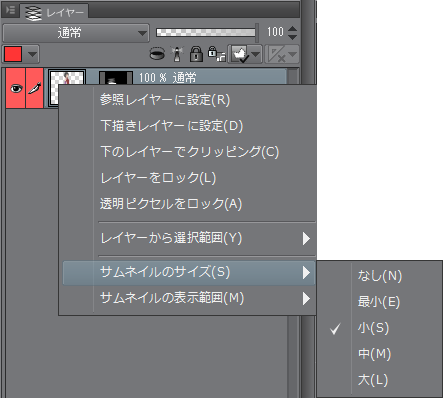The height and width of the screenshot is (398, 443).
Task: Choose 透明ピクセルをロック(A)
Action: (x=187, y=204)
